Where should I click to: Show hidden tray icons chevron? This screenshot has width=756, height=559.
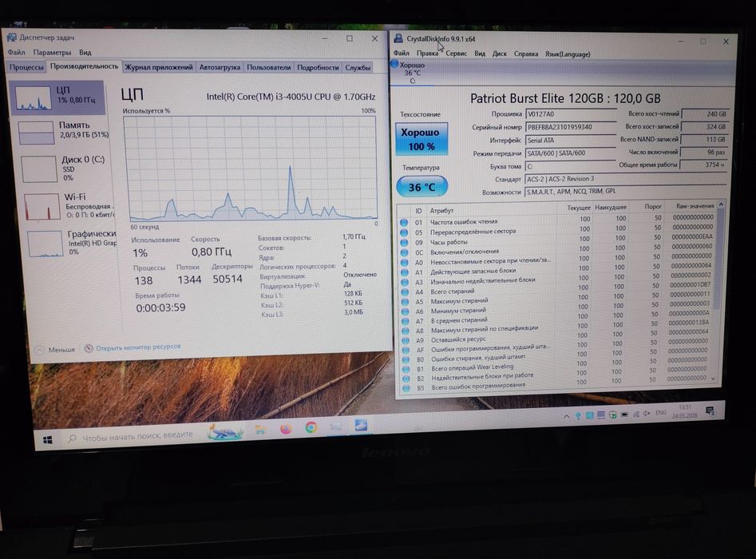[x=566, y=416]
